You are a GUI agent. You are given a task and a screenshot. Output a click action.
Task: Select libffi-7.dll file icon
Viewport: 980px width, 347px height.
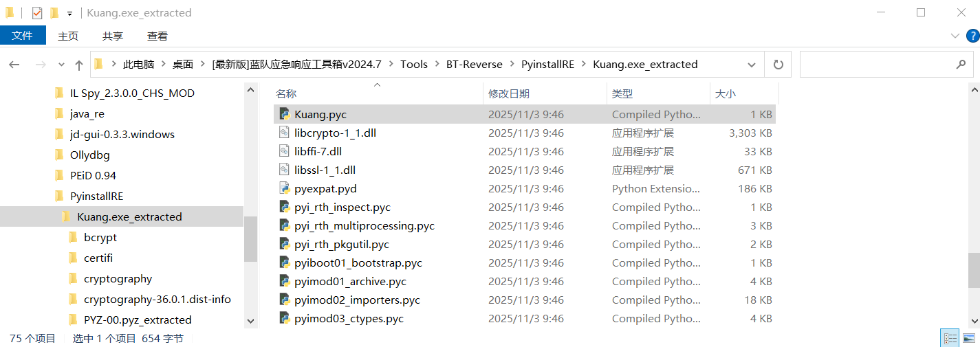click(x=285, y=151)
